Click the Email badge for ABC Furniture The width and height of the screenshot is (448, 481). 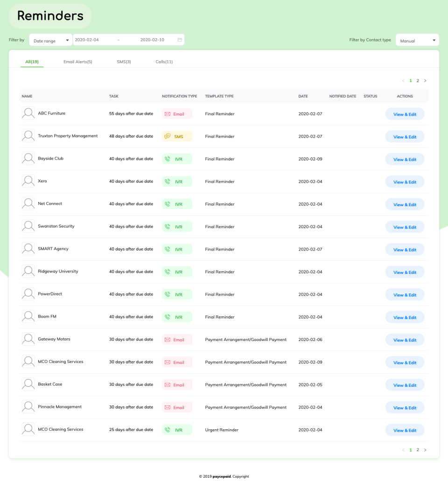click(x=177, y=114)
